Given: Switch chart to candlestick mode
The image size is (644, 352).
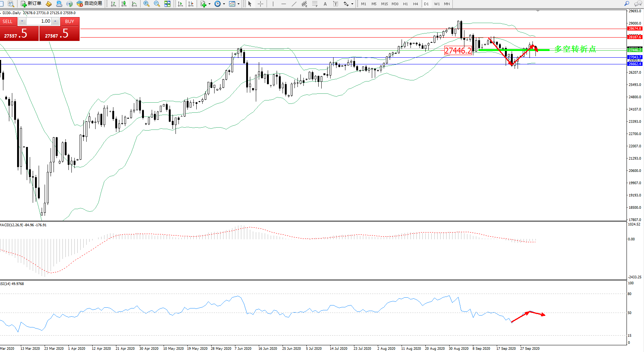Looking at the screenshot, I should tap(124, 4).
